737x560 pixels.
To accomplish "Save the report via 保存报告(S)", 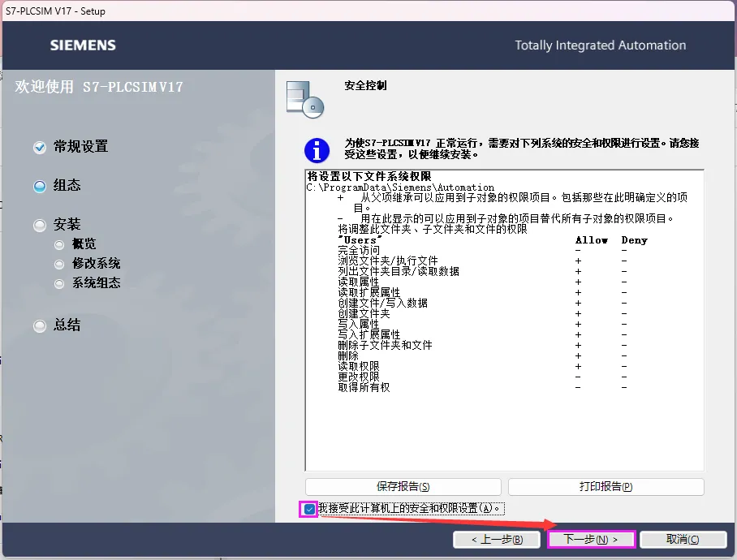I will coord(403,487).
